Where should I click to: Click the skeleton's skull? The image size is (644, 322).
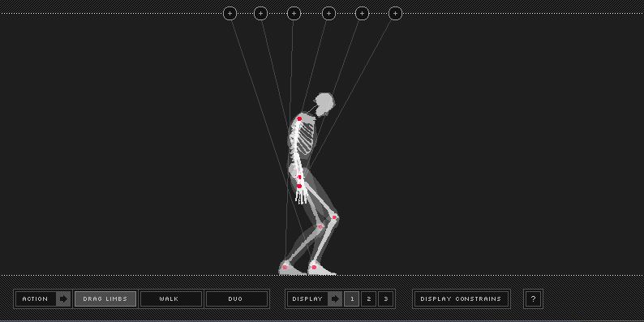coord(325,104)
